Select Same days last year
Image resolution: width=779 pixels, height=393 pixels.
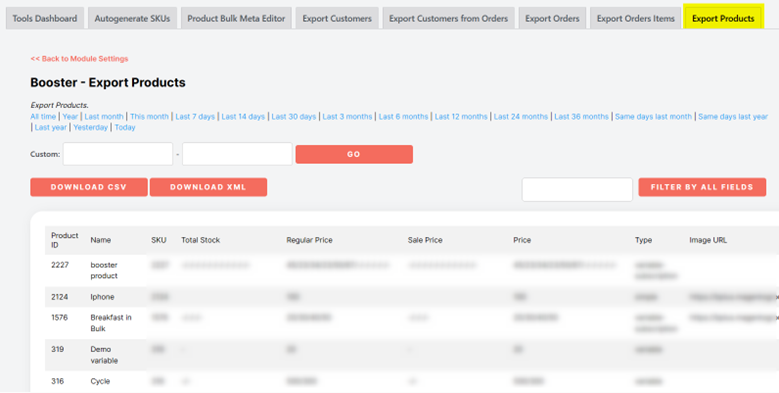[733, 116]
